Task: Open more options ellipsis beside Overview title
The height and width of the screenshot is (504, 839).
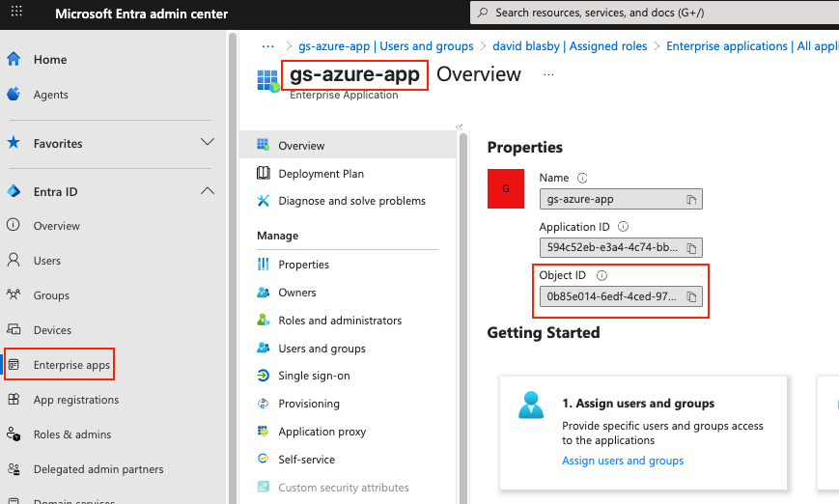Action: click(548, 74)
